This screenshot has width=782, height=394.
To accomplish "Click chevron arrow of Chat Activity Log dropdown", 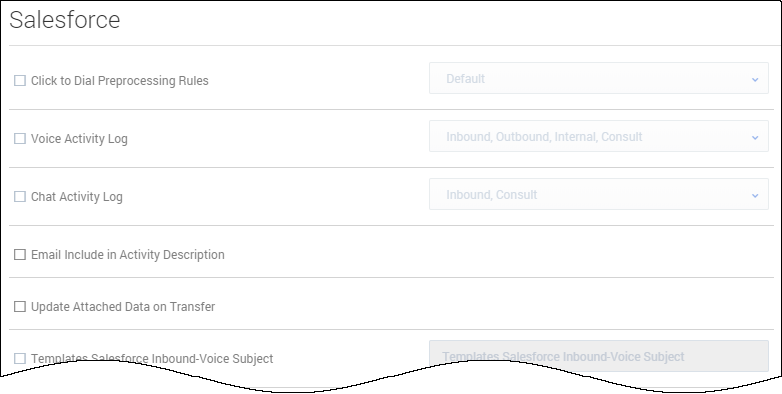I will (755, 196).
